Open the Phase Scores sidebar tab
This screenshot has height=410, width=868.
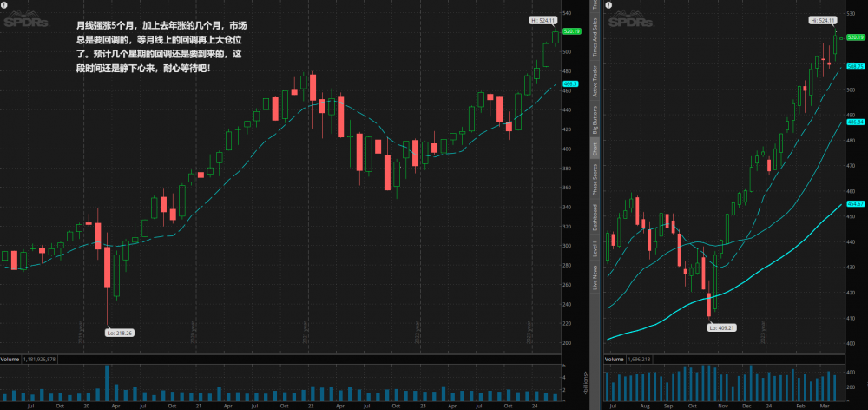[x=595, y=177]
